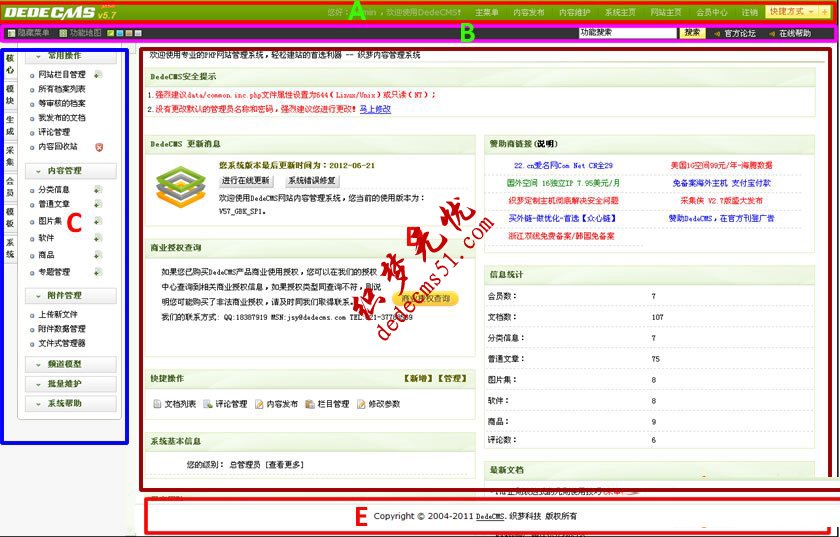
Task: Open 网站主页 in the top navigation
Action: click(x=666, y=12)
